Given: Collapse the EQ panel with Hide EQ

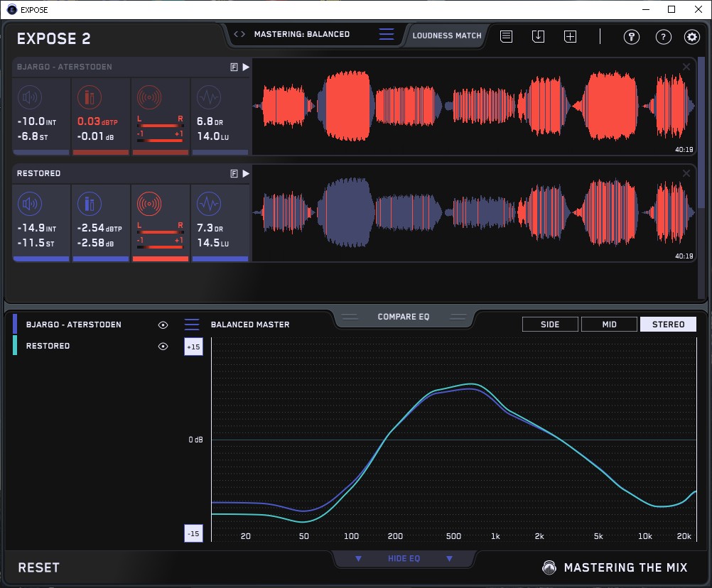Looking at the screenshot, I should [404, 558].
